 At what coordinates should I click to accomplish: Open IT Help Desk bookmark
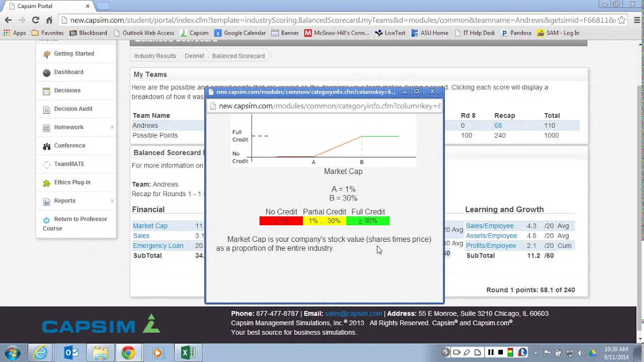(474, 33)
